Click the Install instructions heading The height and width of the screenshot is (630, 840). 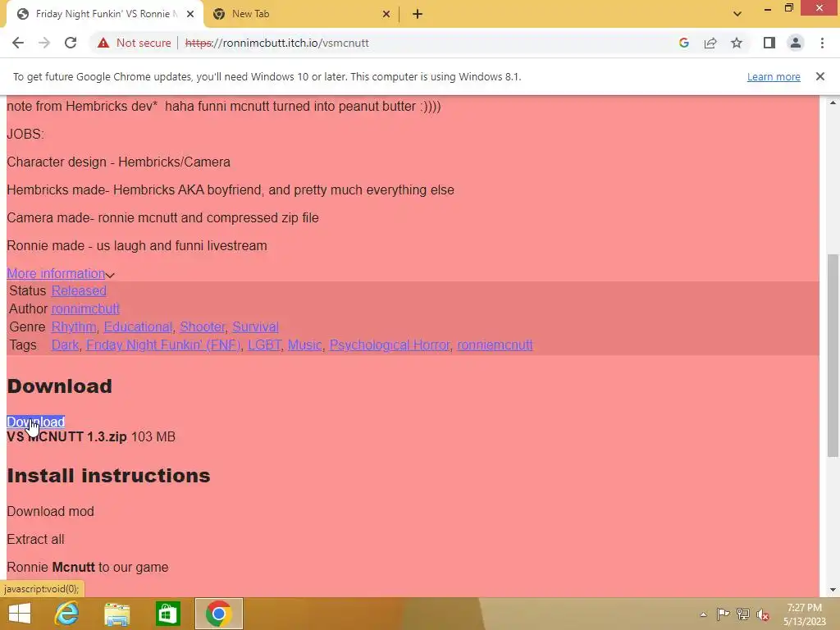coord(108,476)
